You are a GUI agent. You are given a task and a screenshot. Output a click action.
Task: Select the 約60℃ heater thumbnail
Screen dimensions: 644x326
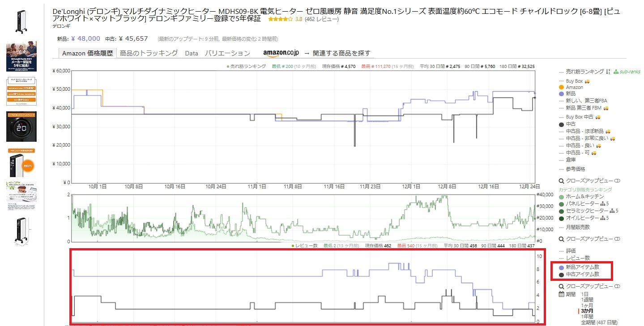[x=21, y=162]
